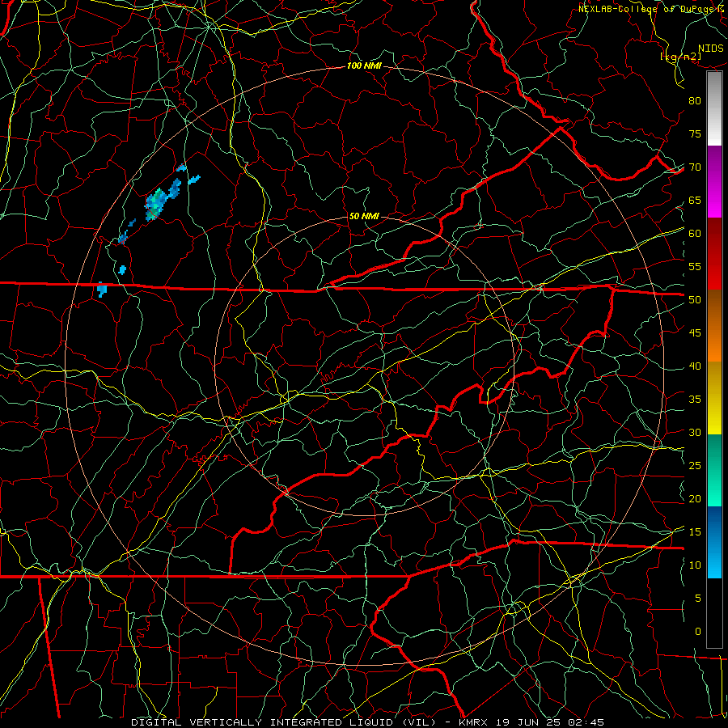Click the scale value 70
This screenshot has height=728, width=728.
pos(695,167)
